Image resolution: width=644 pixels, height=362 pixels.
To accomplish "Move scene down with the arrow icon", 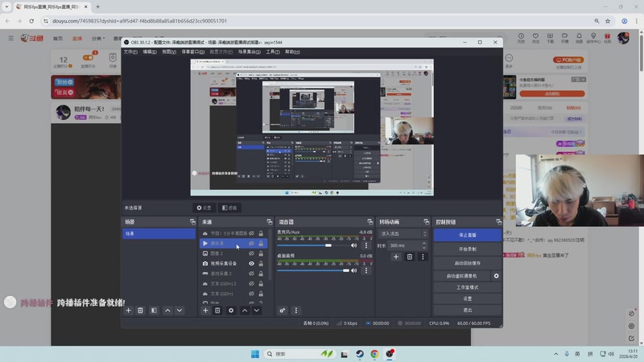I will (180, 311).
